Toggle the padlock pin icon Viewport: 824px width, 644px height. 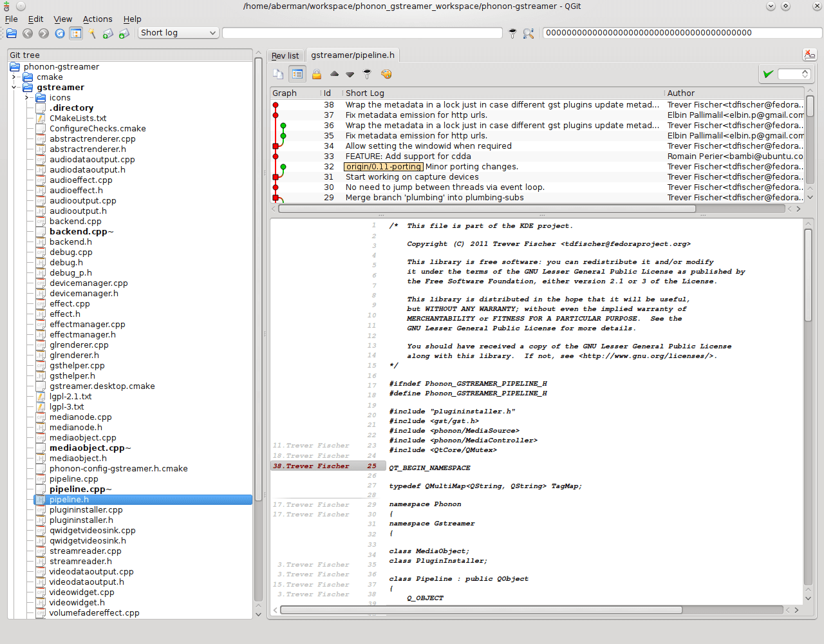[x=316, y=74]
